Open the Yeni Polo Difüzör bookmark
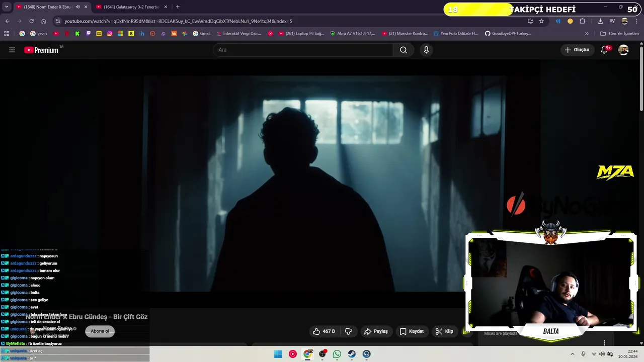Image resolution: width=644 pixels, height=362 pixels. tap(456, 34)
